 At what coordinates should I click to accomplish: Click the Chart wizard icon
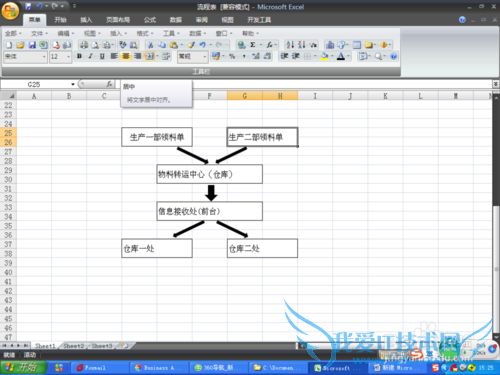pyautogui.click(x=330, y=45)
